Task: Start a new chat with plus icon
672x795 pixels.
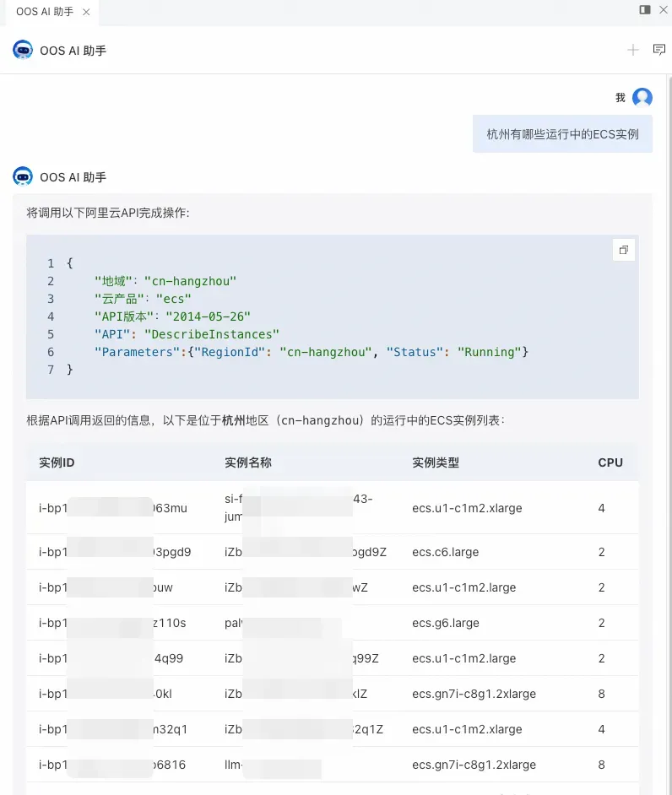Action: (x=633, y=50)
